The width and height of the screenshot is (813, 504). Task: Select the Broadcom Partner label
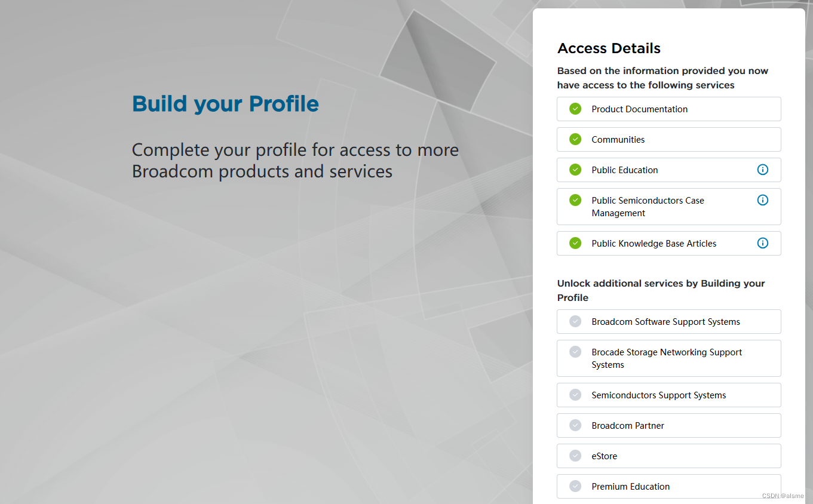(628, 426)
